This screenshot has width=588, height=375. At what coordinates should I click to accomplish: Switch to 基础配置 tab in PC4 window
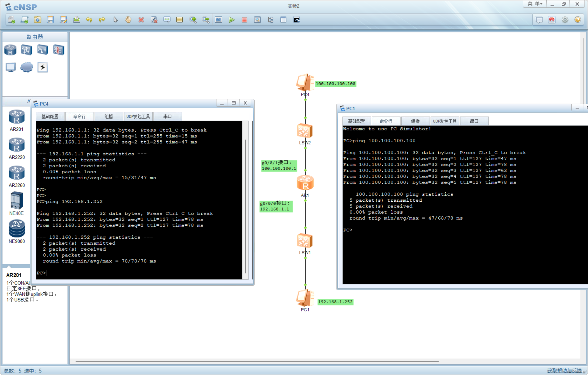pos(50,116)
